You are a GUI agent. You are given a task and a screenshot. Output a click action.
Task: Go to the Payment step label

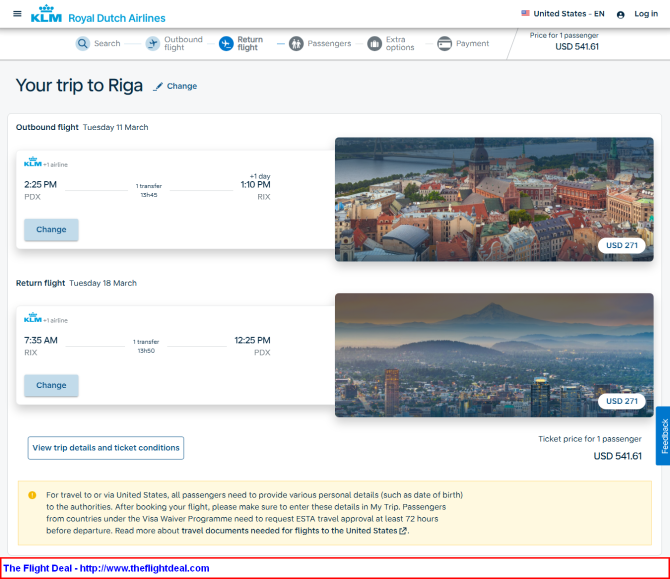[472, 43]
